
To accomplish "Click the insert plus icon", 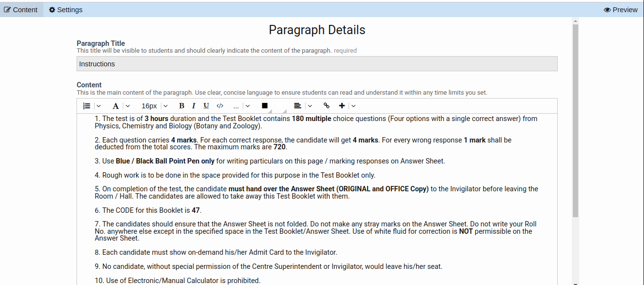I will tap(341, 105).
